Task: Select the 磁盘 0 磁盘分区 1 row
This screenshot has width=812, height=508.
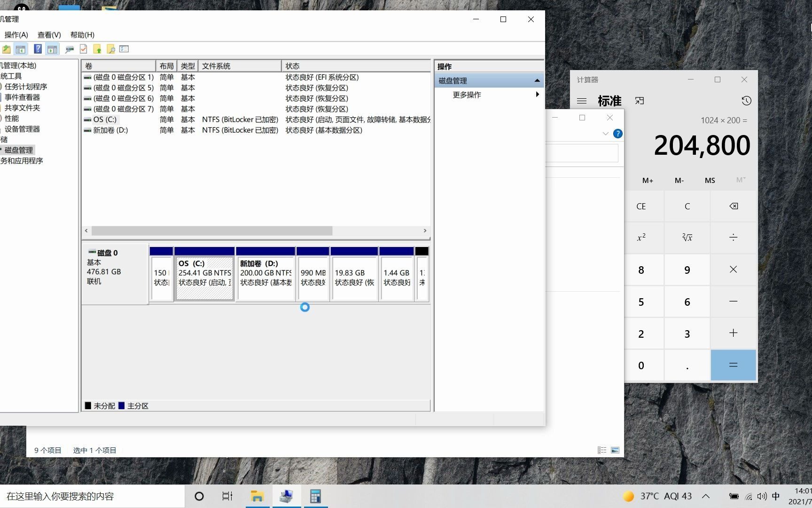Action: click(256, 77)
